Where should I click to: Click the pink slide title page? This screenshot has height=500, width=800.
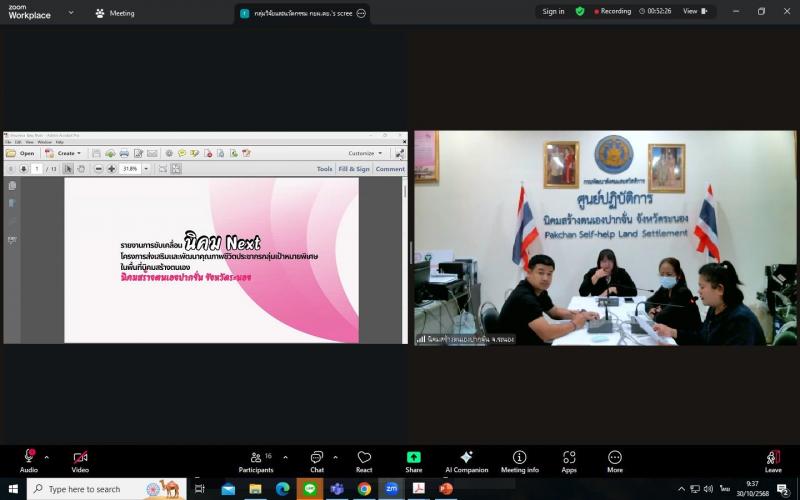click(x=211, y=260)
